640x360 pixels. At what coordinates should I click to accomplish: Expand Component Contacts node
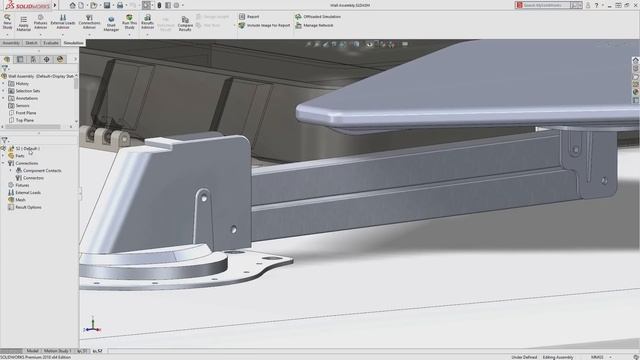point(11,171)
